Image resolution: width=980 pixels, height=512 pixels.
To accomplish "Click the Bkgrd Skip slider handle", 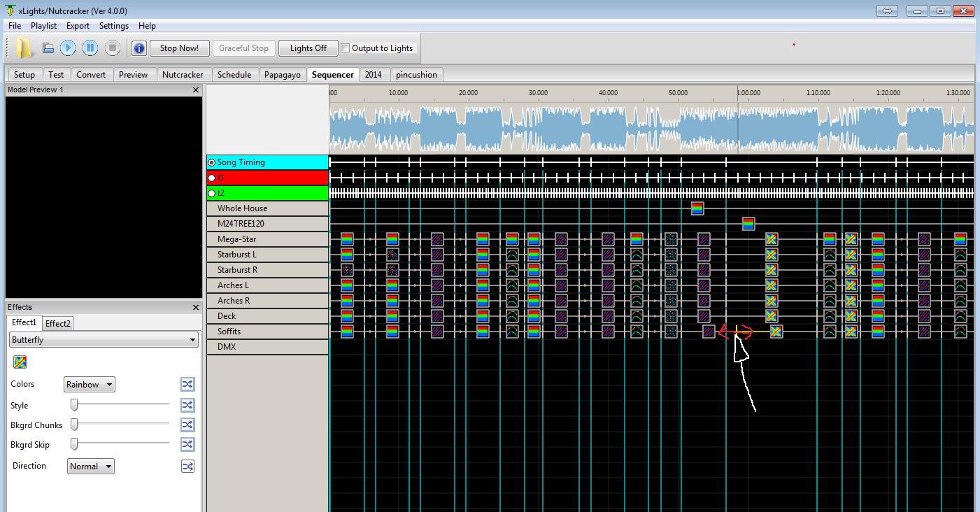I will (x=74, y=444).
